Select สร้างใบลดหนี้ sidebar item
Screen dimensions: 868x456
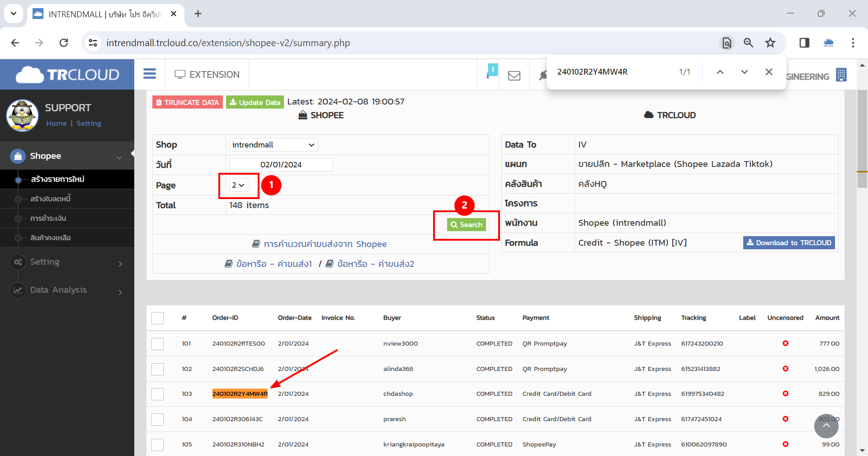[x=67, y=199]
